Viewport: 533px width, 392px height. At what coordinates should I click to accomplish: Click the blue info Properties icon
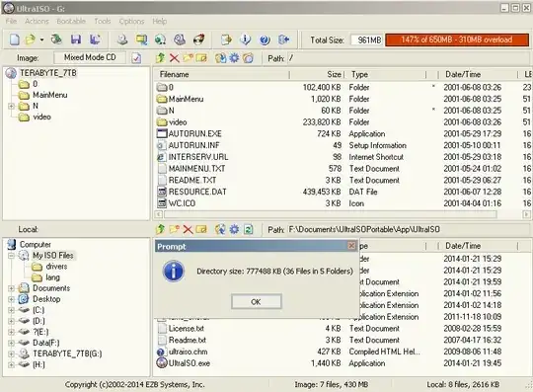pyautogui.click(x=245, y=39)
